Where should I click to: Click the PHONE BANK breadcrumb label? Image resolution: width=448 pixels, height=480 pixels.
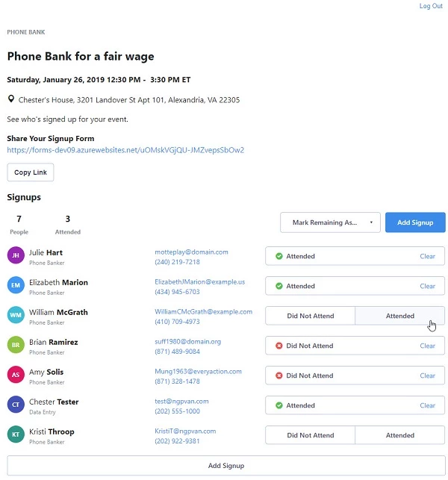[x=26, y=32]
